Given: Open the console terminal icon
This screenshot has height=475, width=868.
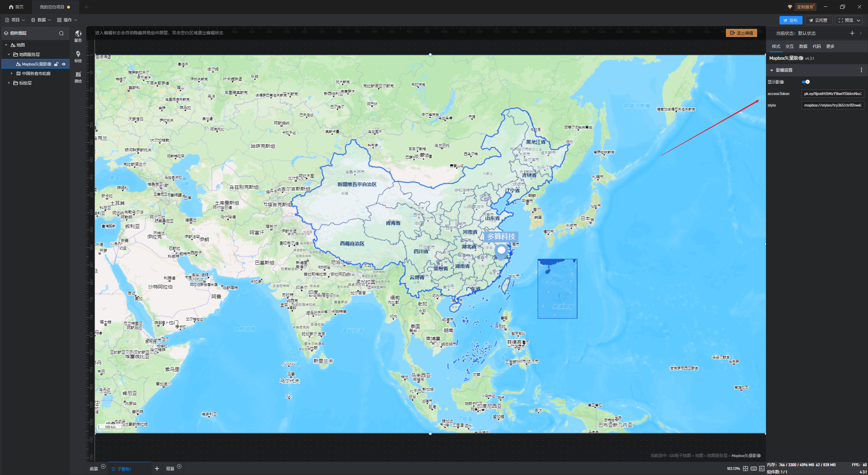Looking at the screenshot, I should pos(762,469).
